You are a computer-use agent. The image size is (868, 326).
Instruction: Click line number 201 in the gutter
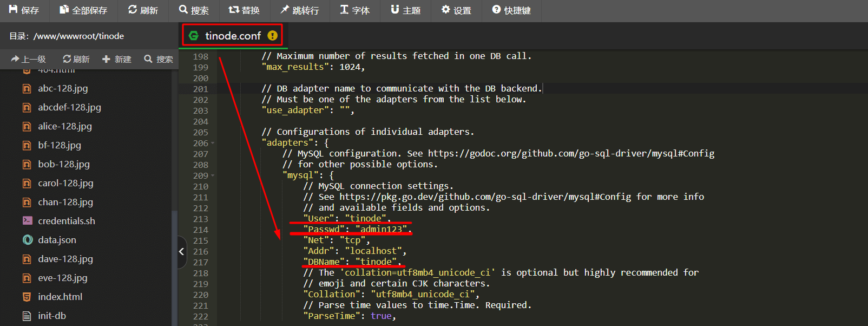(200, 89)
